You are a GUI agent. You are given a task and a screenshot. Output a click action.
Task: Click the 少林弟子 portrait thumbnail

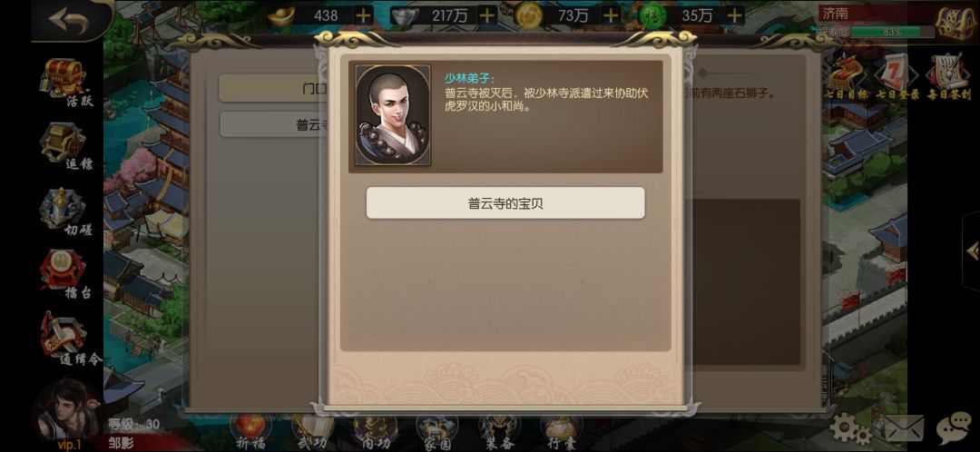point(393,115)
